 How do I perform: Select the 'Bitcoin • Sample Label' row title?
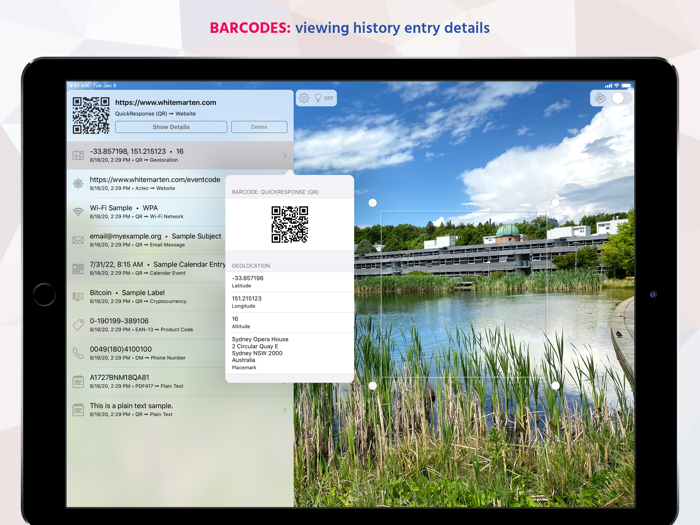click(x=127, y=292)
